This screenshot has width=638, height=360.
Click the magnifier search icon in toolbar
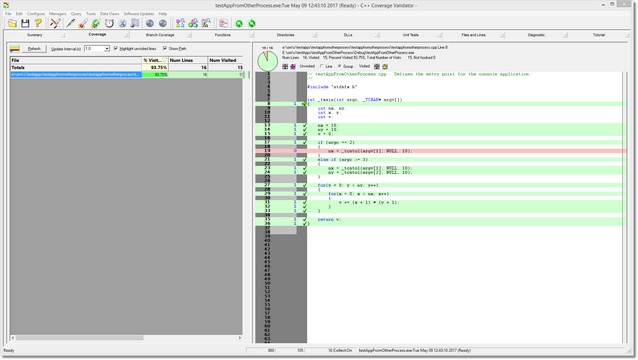[x=135, y=24]
